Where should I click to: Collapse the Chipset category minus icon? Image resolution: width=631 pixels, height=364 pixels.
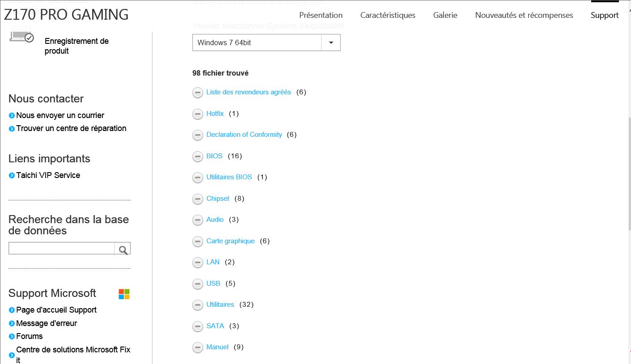(198, 199)
